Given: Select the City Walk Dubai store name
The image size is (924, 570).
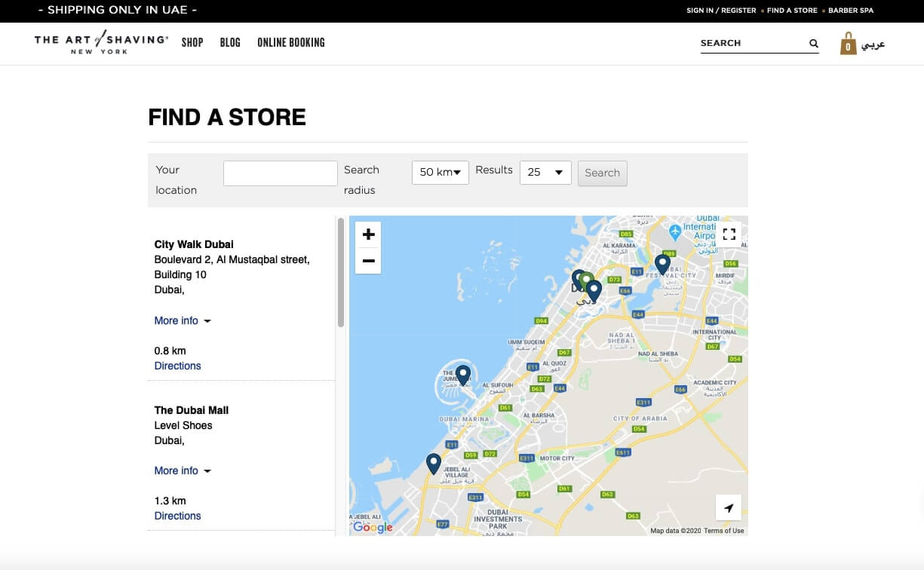Looking at the screenshot, I should click(x=194, y=244).
